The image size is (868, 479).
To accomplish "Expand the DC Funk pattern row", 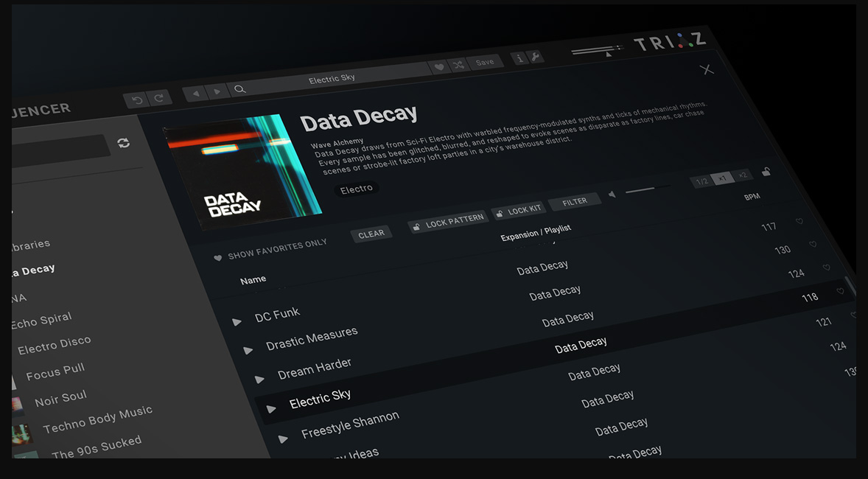I will (x=237, y=322).
